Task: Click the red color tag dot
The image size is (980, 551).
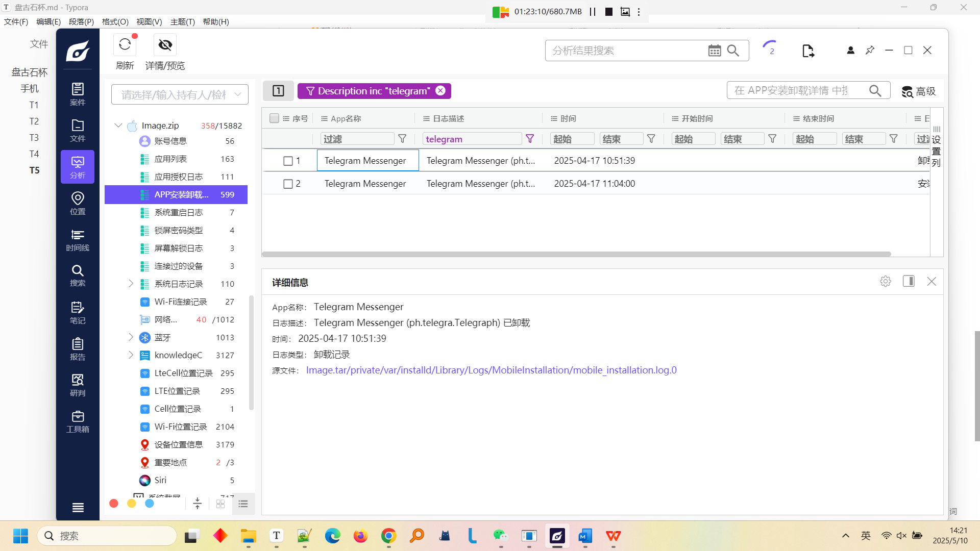Action: click(x=114, y=504)
